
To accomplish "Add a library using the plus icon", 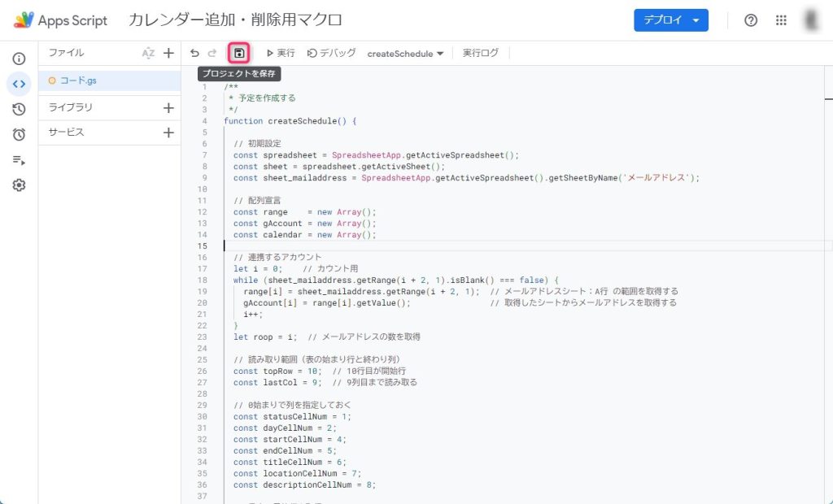I will click(x=168, y=108).
